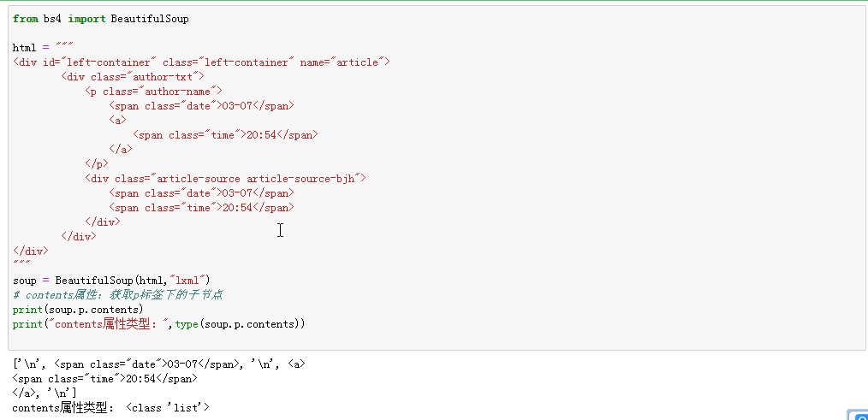The height and width of the screenshot is (420, 868).
Task: Click the closing </a> tag in code
Action: 121,150
